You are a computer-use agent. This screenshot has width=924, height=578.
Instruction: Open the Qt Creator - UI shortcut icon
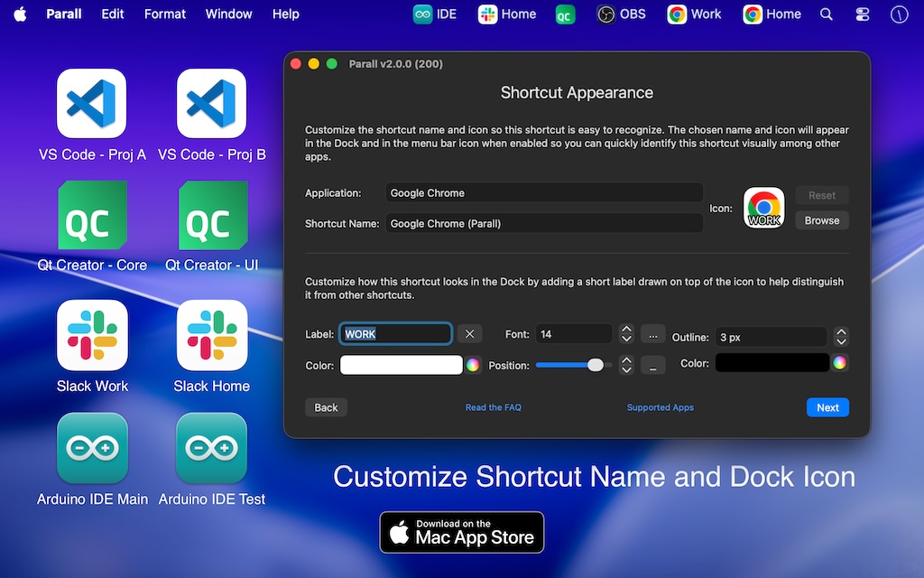pos(212,215)
